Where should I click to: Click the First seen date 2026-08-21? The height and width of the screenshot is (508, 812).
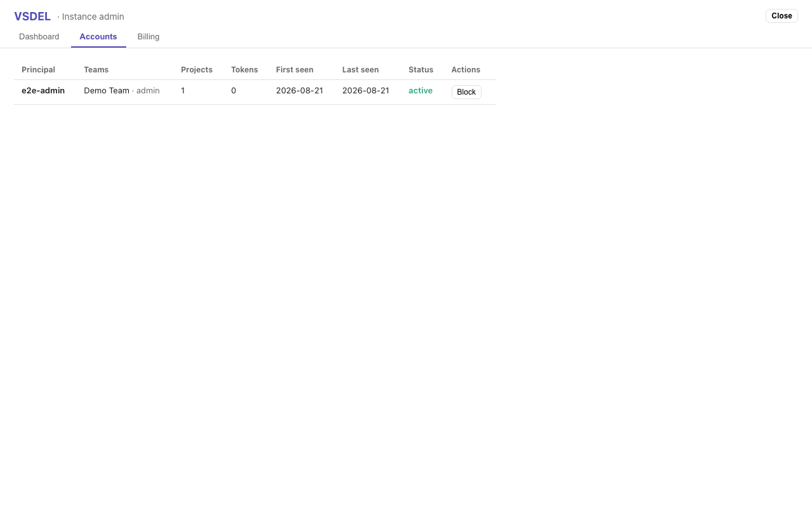coord(299,91)
